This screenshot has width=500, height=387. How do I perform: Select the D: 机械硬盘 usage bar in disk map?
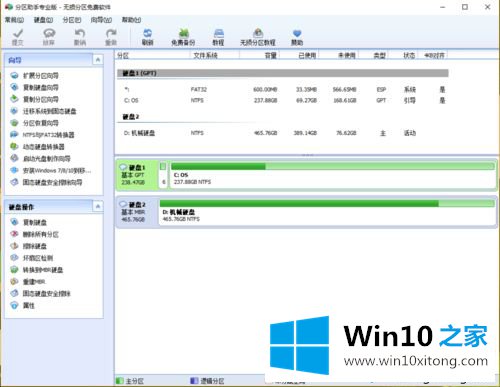327,203
